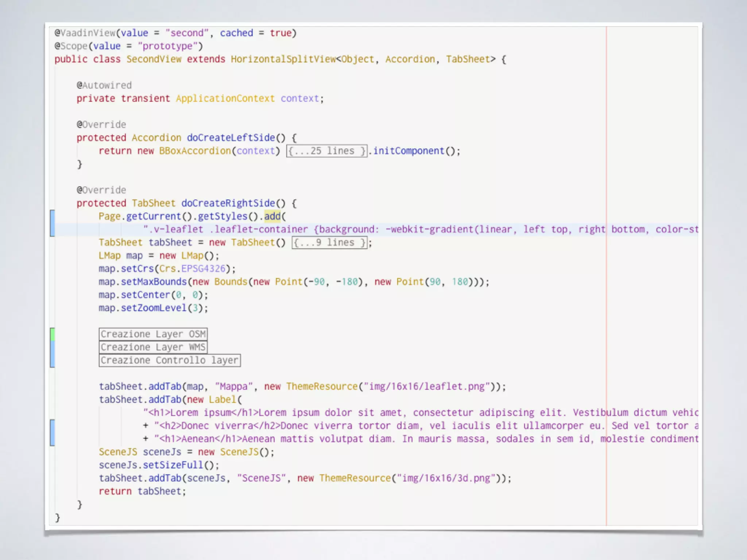Click the "img/16x16/leaflet.png" string literal
The width and height of the screenshot is (747, 560).
click(x=427, y=386)
